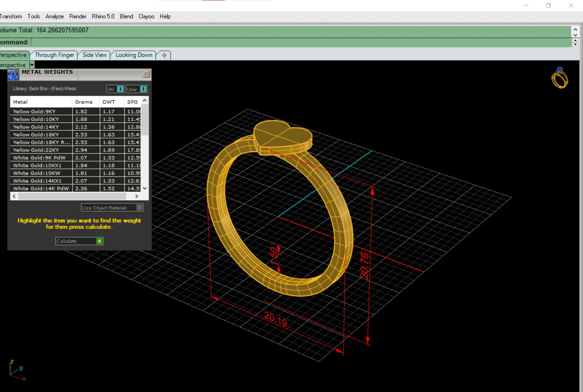
Task: Select the White Gold:14K PdW row
Action: pos(76,188)
